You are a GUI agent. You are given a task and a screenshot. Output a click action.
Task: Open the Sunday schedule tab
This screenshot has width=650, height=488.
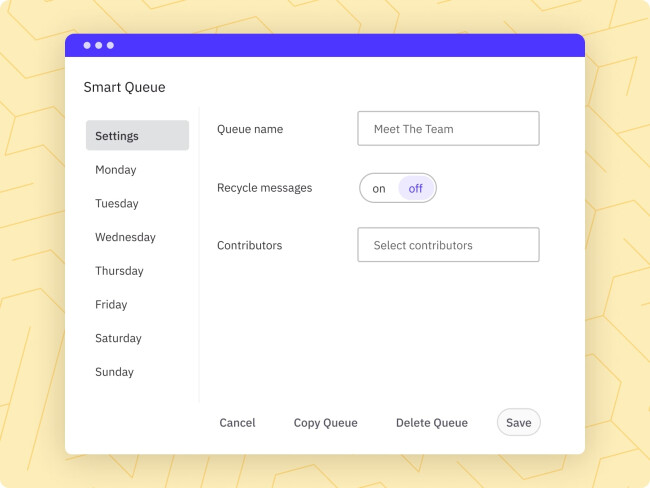114,372
